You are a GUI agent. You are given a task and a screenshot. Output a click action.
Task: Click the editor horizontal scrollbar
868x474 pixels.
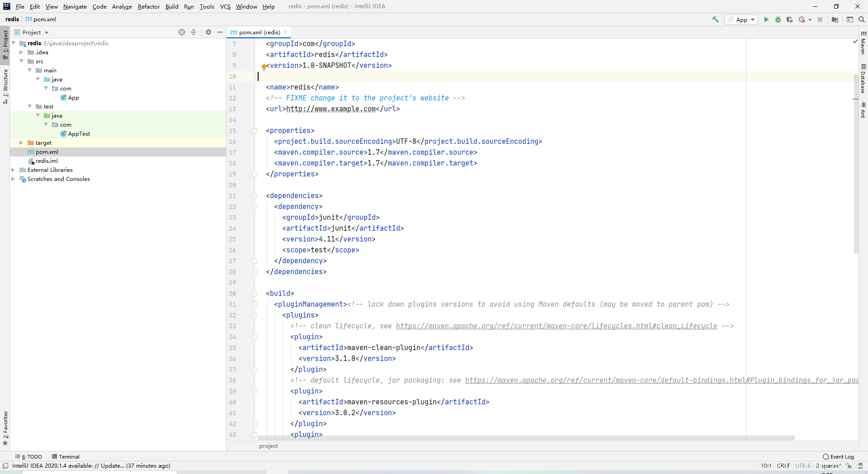pos(526,438)
